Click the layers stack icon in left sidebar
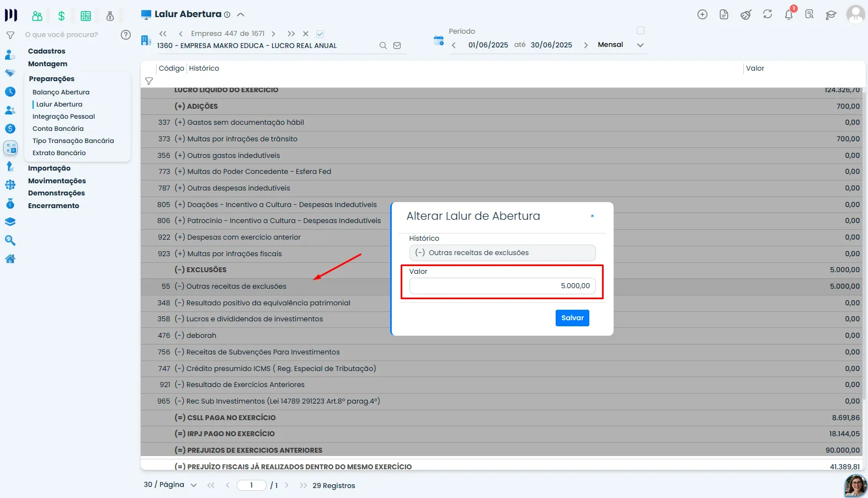The height and width of the screenshot is (498, 868). pyautogui.click(x=10, y=222)
